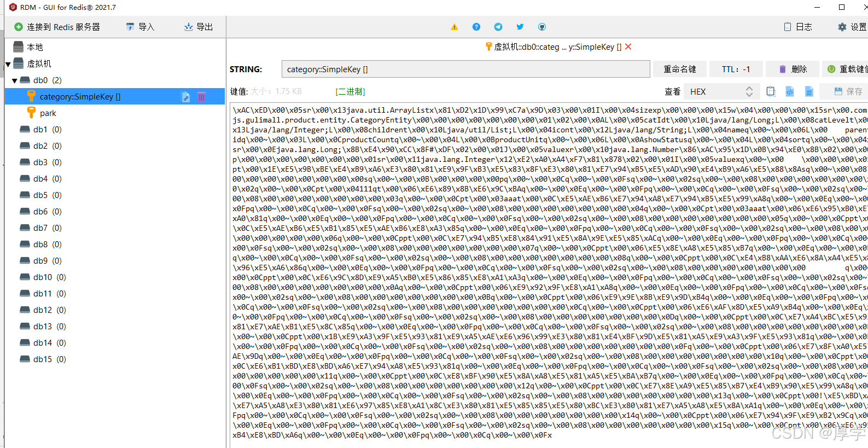Open Settings (设置) with gear icon
868x448 pixels.
tap(852, 27)
